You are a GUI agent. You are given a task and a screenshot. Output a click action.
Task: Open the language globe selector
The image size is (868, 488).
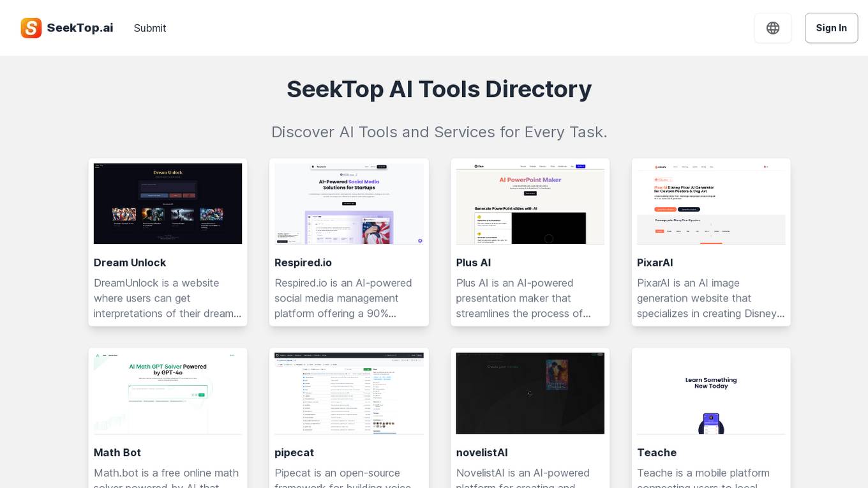773,28
